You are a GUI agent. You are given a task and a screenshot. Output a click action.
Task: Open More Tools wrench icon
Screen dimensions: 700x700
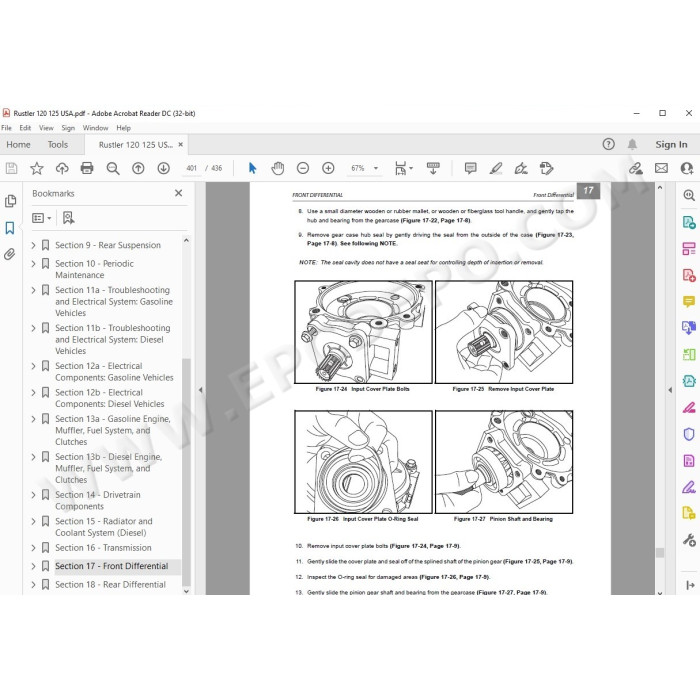(689, 540)
